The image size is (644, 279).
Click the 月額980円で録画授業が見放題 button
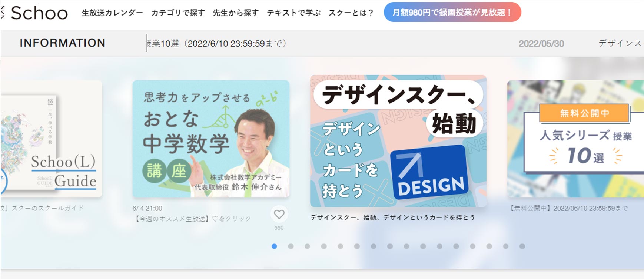[452, 12]
